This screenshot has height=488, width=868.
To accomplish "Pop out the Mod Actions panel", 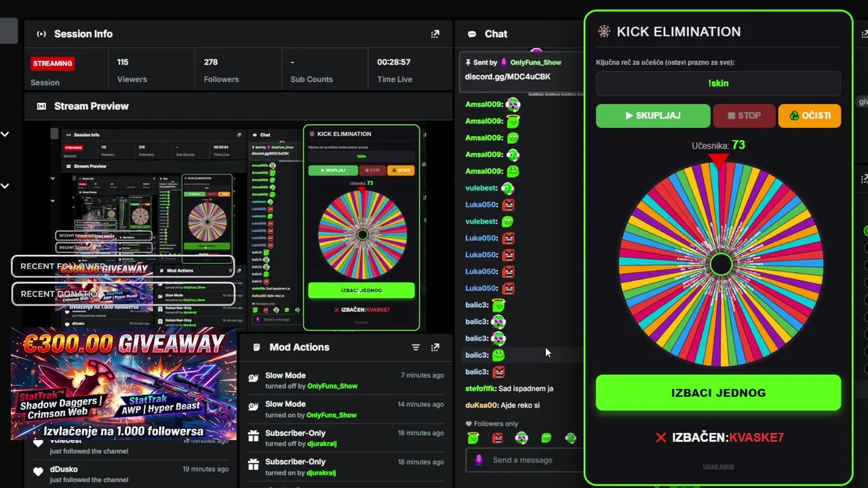I will tap(435, 347).
